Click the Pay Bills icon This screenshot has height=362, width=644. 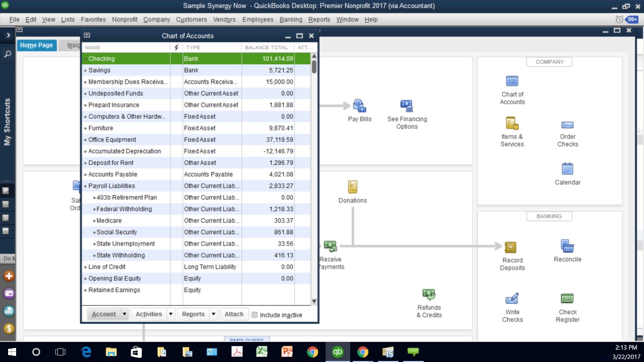pos(359,106)
